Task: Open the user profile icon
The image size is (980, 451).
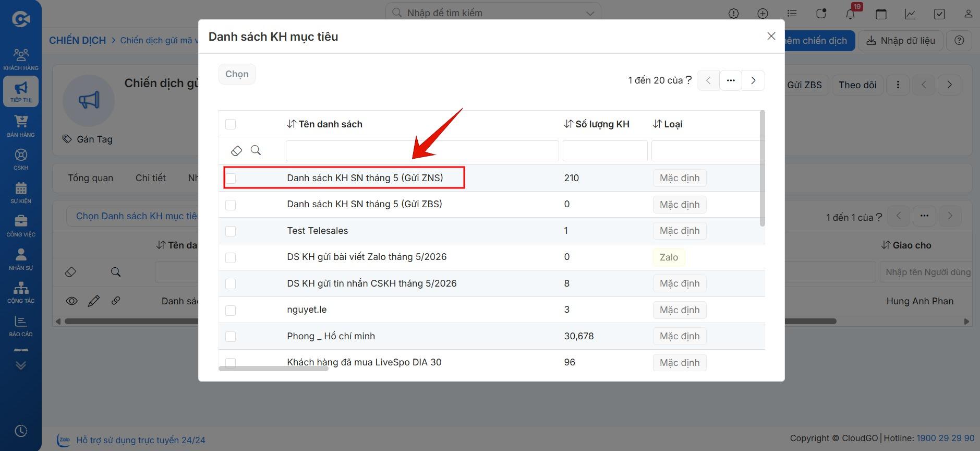Action: tap(969, 14)
